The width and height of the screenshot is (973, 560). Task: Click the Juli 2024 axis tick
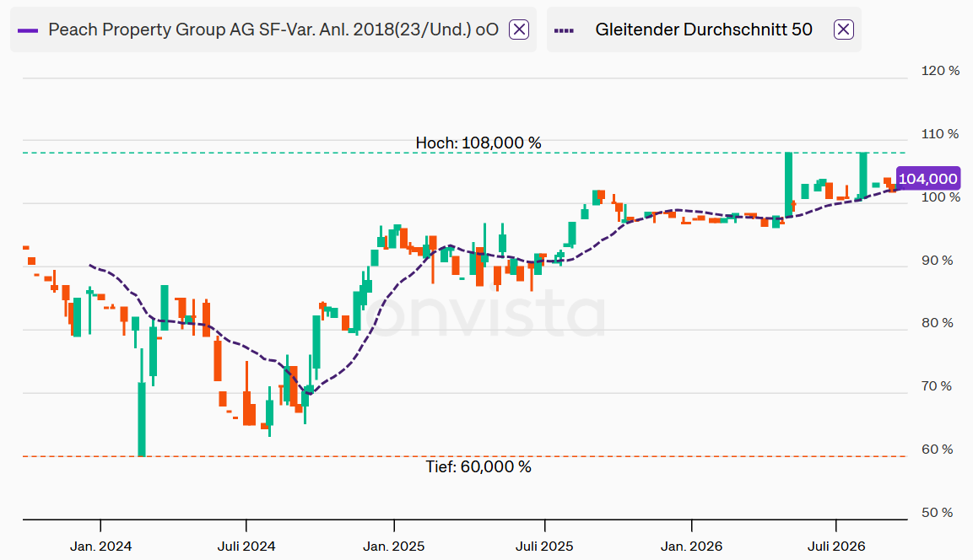point(246,547)
